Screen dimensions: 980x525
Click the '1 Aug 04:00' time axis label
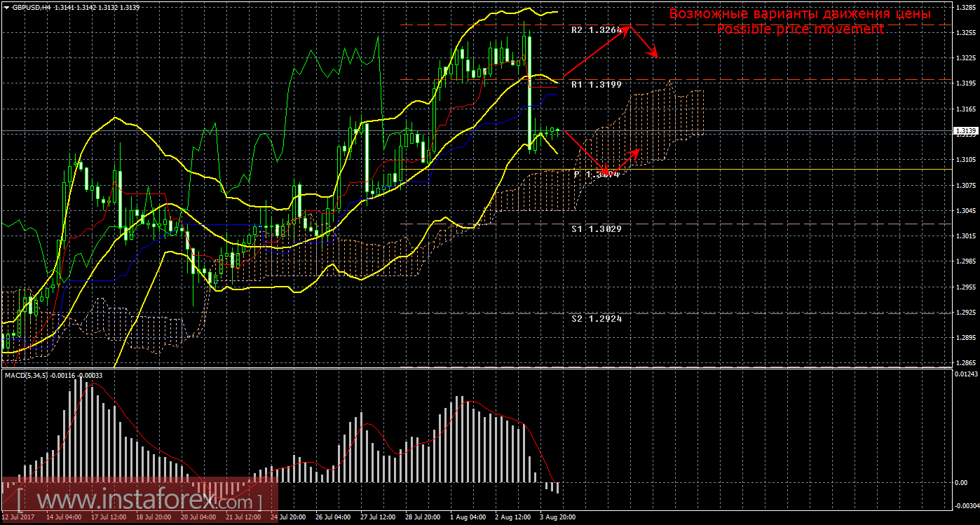(x=468, y=518)
